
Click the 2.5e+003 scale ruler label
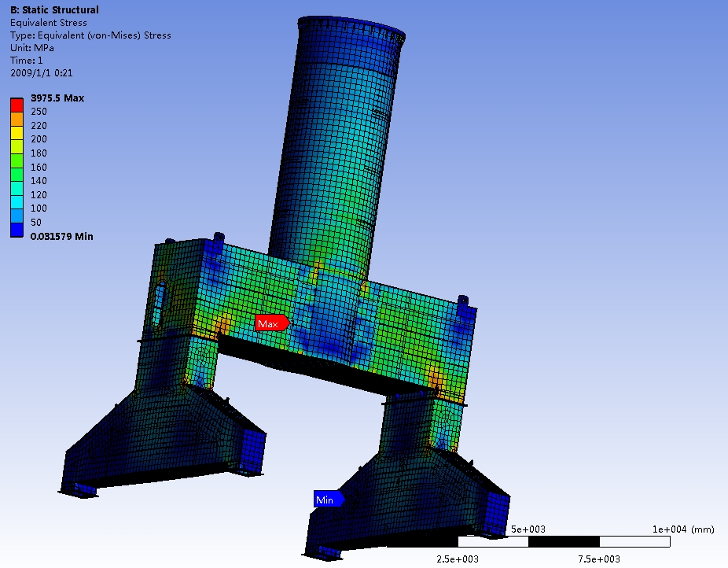[457, 559]
